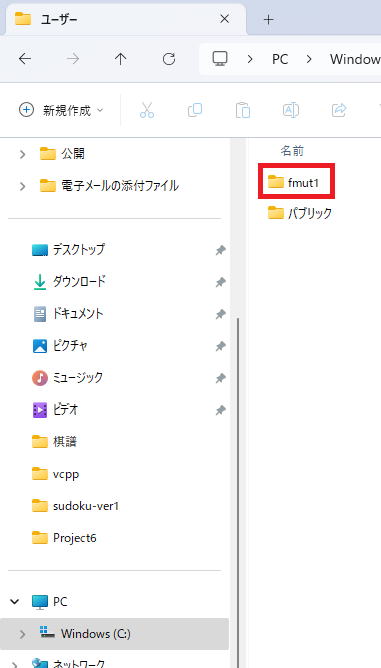
Task: Go up one folder level
Action: [121, 59]
